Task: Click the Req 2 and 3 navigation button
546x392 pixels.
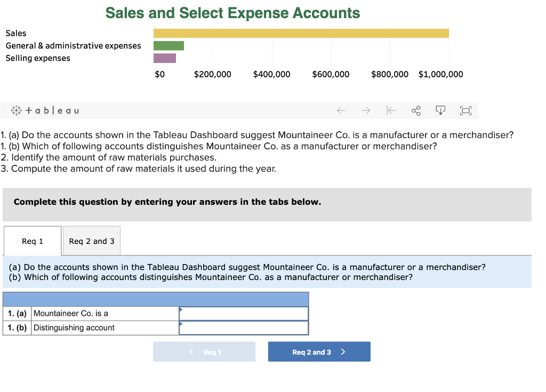Action: tap(319, 351)
